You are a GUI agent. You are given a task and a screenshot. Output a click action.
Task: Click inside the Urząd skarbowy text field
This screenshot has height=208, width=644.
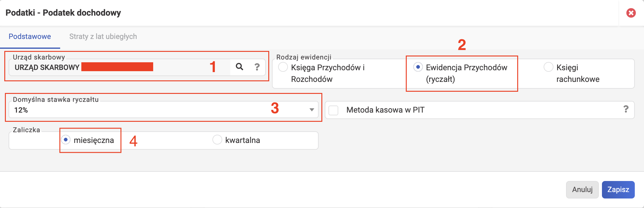(120, 67)
